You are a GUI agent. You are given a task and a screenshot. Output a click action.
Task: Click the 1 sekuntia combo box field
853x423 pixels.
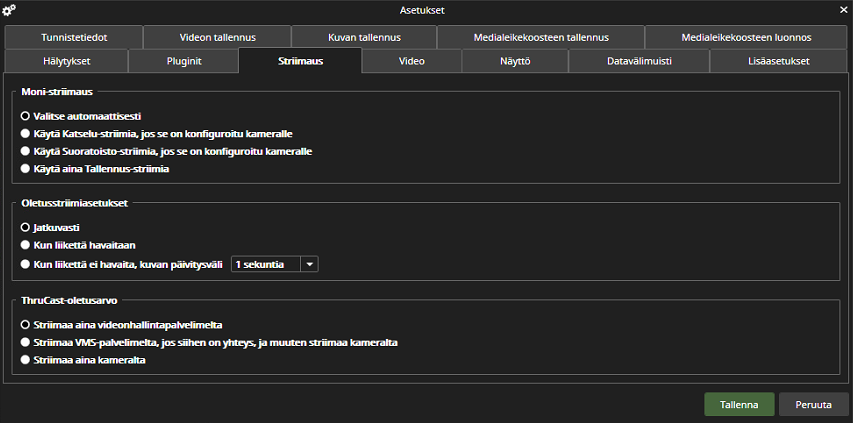coord(274,264)
